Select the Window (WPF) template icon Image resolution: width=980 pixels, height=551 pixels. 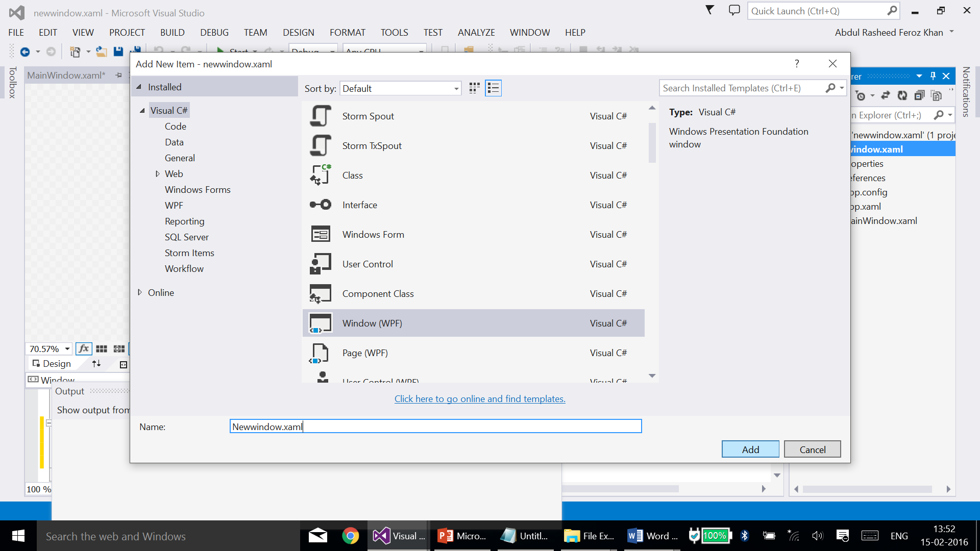tap(321, 323)
